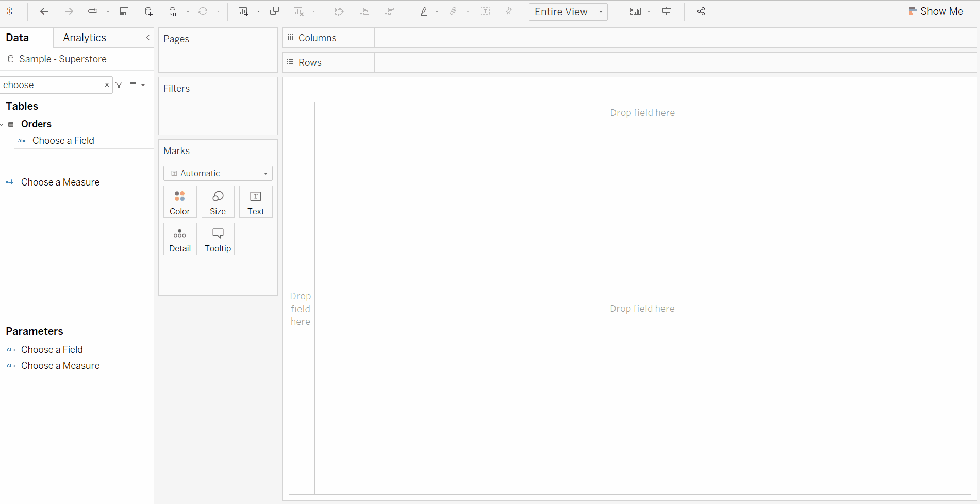This screenshot has height=504, width=980.
Task: Click the field search box containing 'choose'
Action: [52, 85]
